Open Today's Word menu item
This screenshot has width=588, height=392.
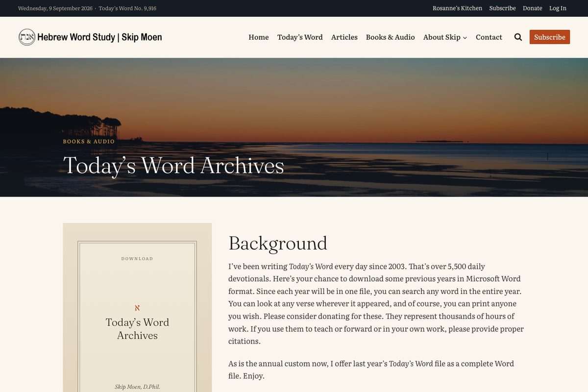300,37
